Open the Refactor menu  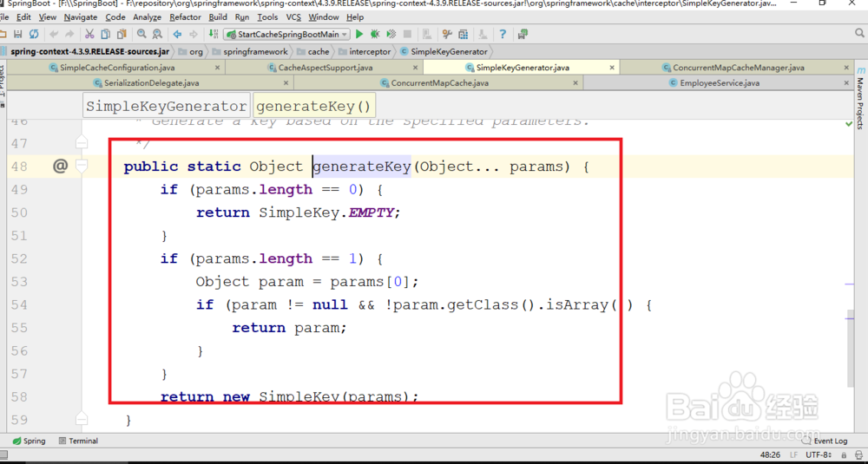click(x=186, y=17)
